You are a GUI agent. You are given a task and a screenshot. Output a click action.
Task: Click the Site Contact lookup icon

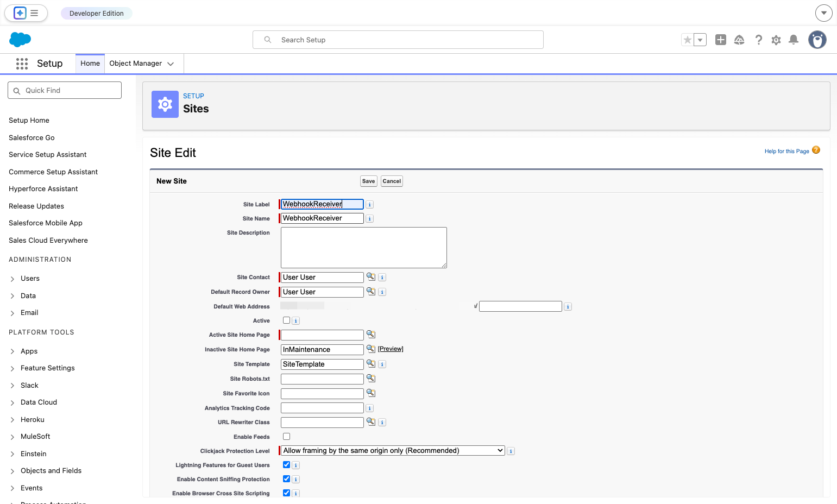point(371,277)
